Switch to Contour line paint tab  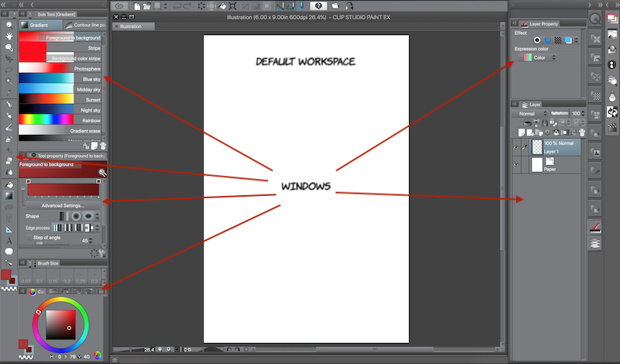(84, 25)
